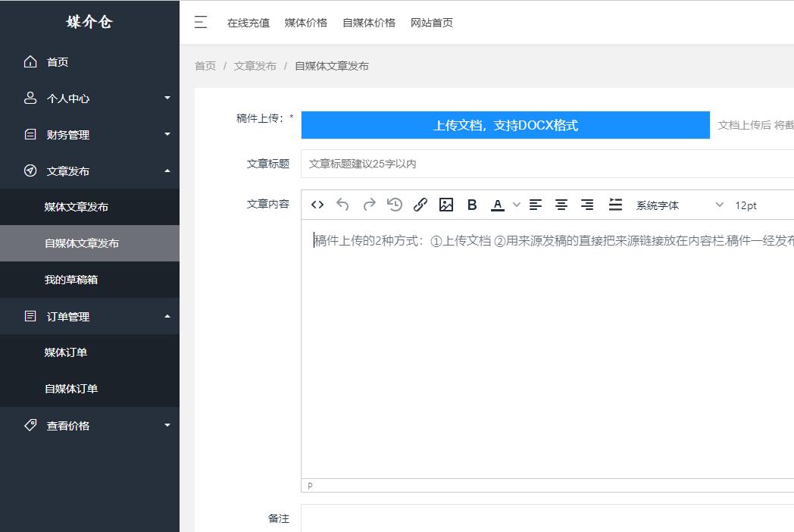Apply center alignment to the text

pos(561,204)
